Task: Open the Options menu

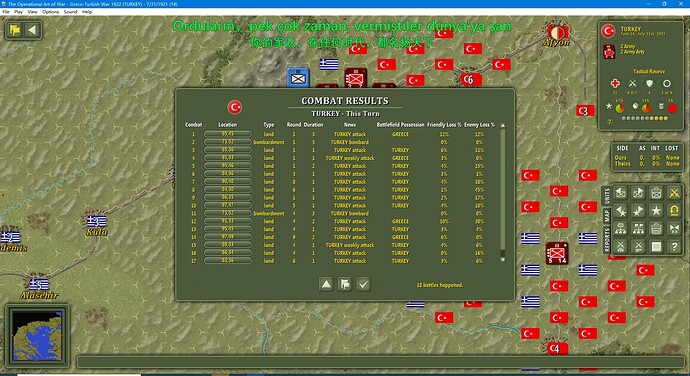Action: click(50, 12)
